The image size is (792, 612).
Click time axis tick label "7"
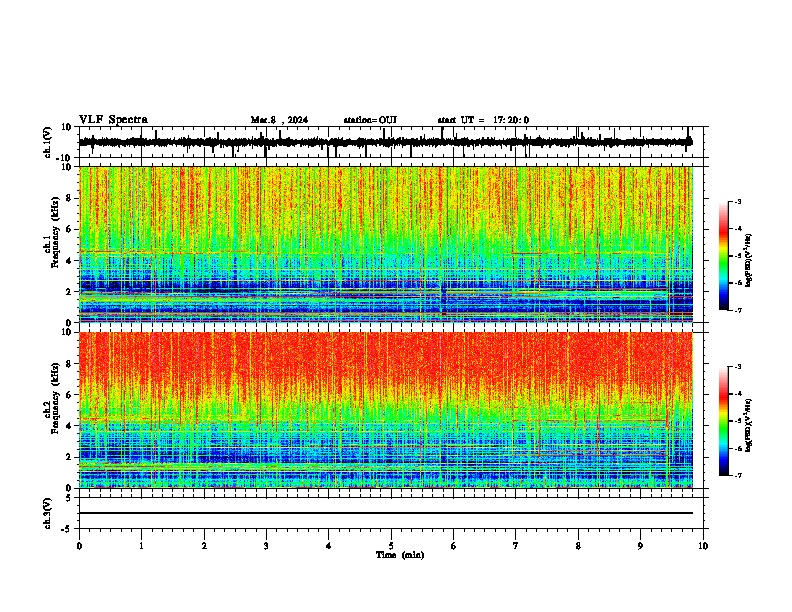[516, 546]
